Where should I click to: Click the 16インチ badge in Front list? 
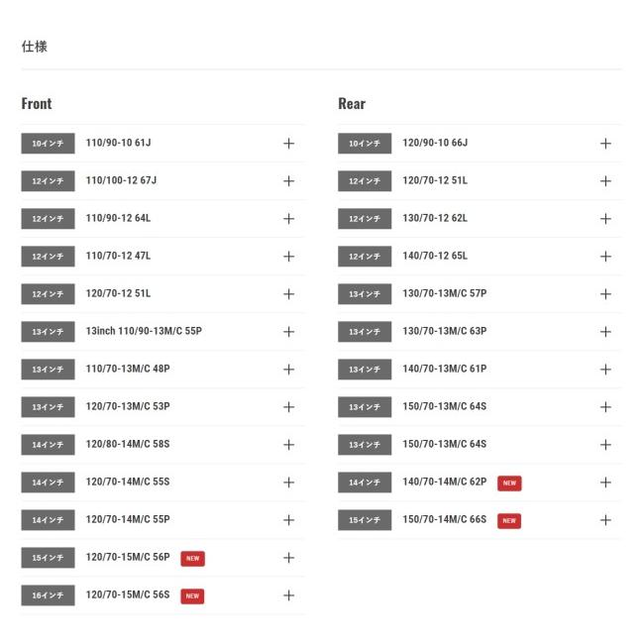pyautogui.click(x=48, y=595)
